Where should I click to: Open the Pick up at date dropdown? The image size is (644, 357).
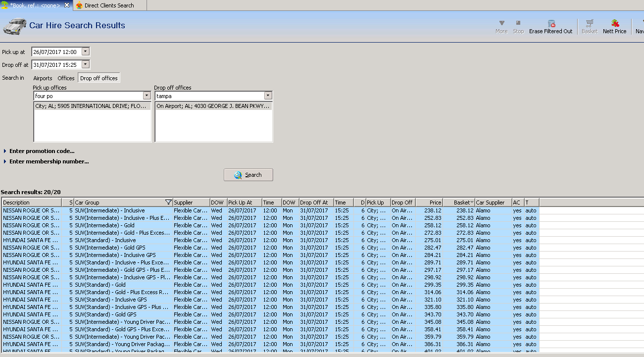coord(85,51)
